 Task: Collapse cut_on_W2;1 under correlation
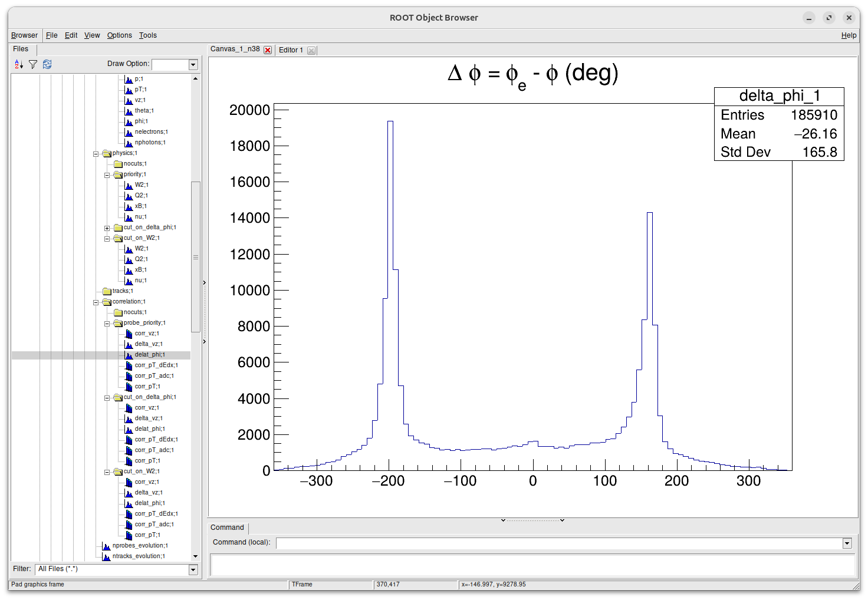pyautogui.click(x=107, y=472)
